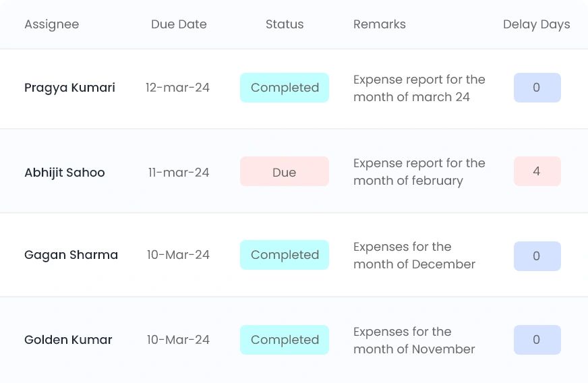The width and height of the screenshot is (588, 383).
Task: Click Pragya Kumari's zero delay days badge
Action: pos(537,88)
